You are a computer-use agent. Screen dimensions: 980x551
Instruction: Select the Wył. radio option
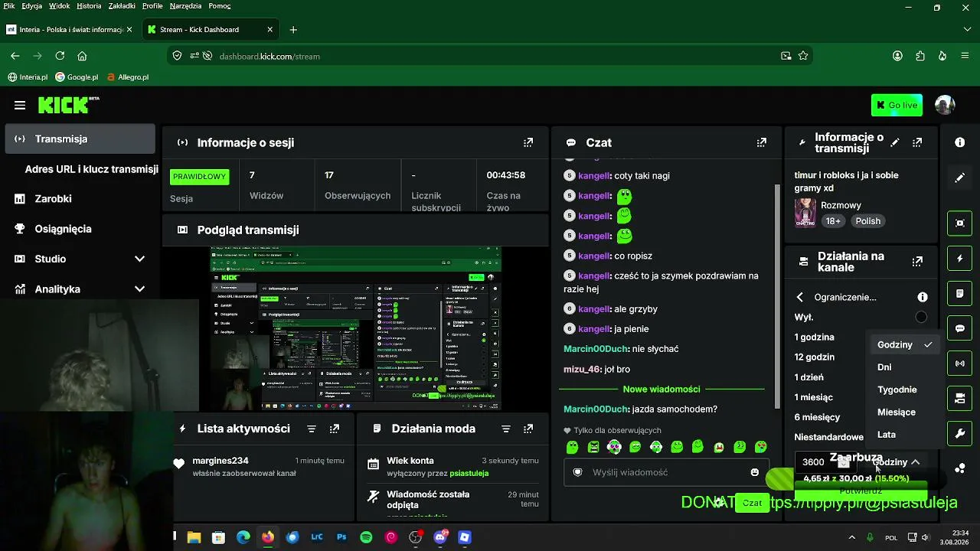point(921,317)
